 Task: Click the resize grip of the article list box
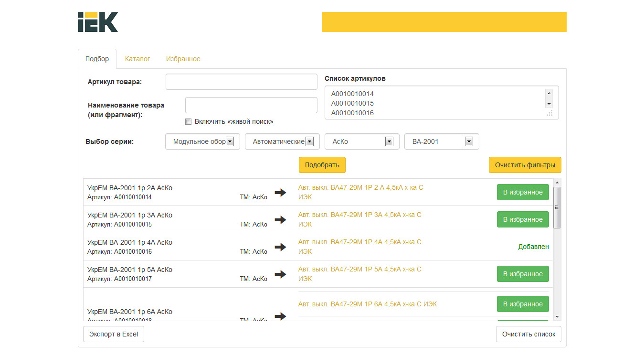pyautogui.click(x=550, y=113)
